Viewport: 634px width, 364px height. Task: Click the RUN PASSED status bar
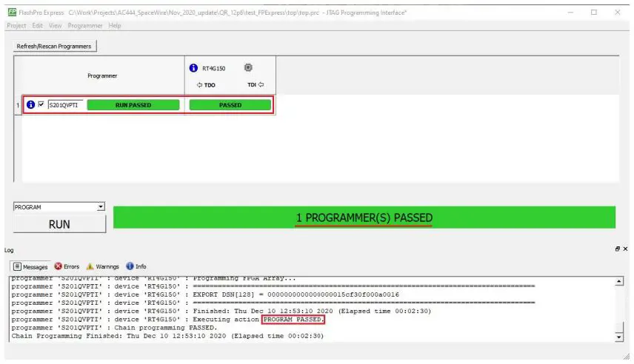(133, 105)
